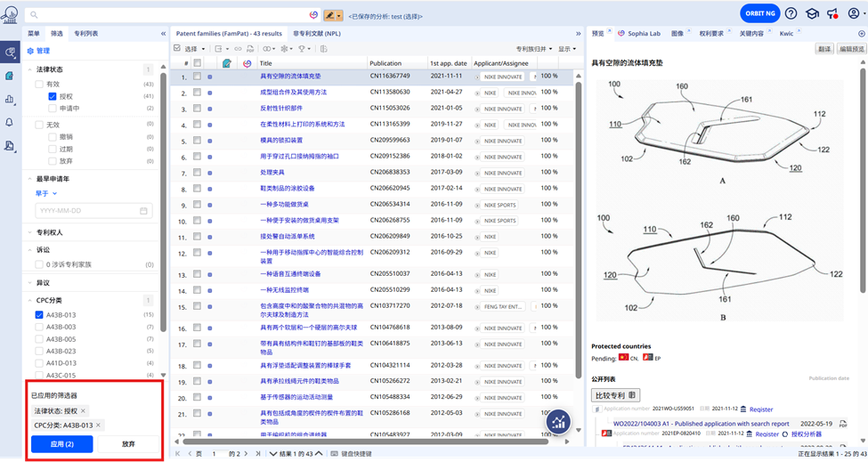The height and width of the screenshot is (462, 868).
Task: Click the PDF icon in results toolbar
Action: pos(250,49)
